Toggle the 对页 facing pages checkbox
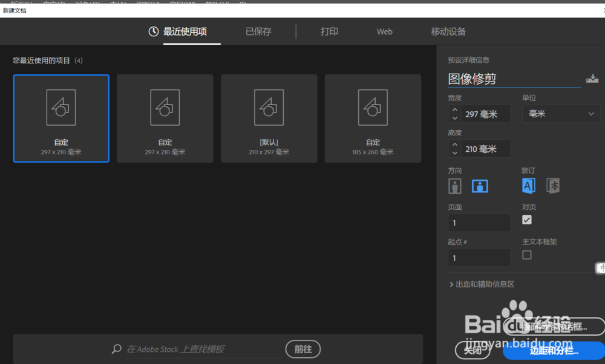Screen dimensions: 605x364 (x=527, y=219)
